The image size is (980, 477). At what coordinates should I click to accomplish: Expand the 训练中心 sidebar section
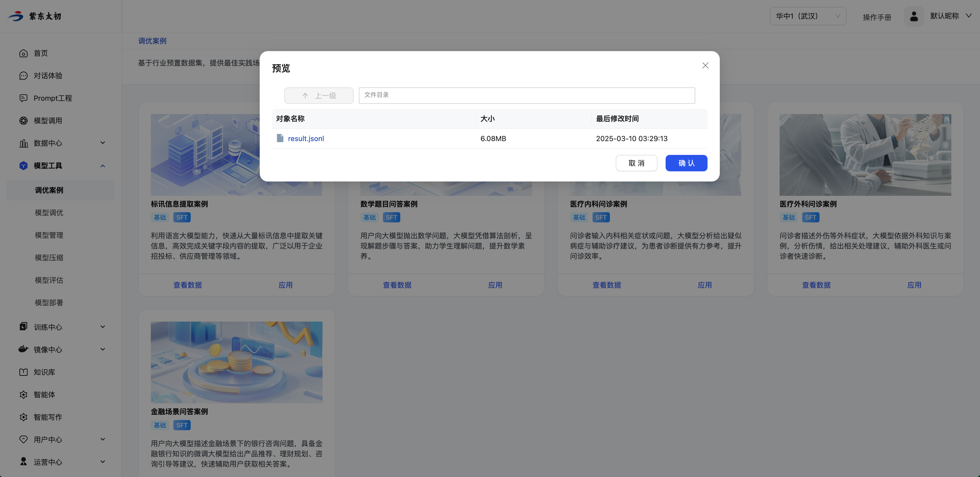coord(102,327)
